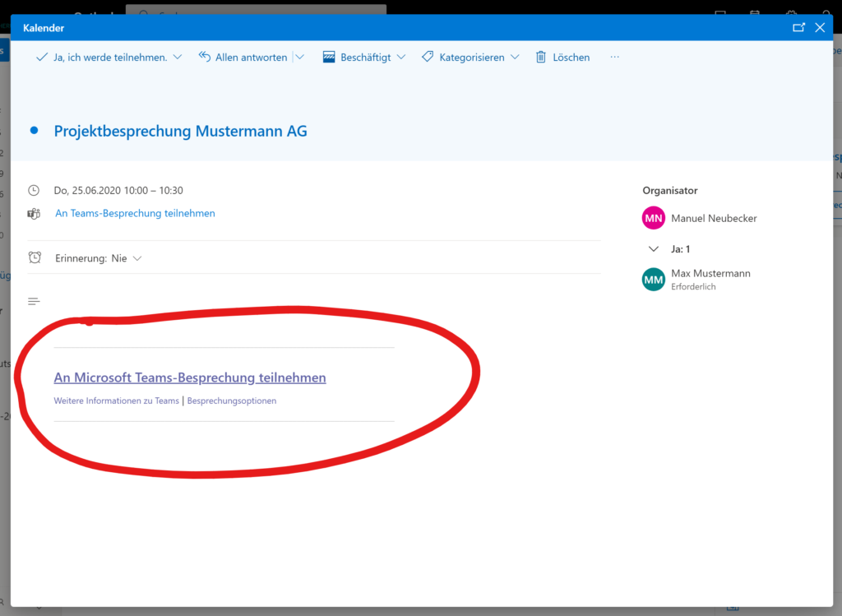Click the Organisator heading

(x=670, y=191)
